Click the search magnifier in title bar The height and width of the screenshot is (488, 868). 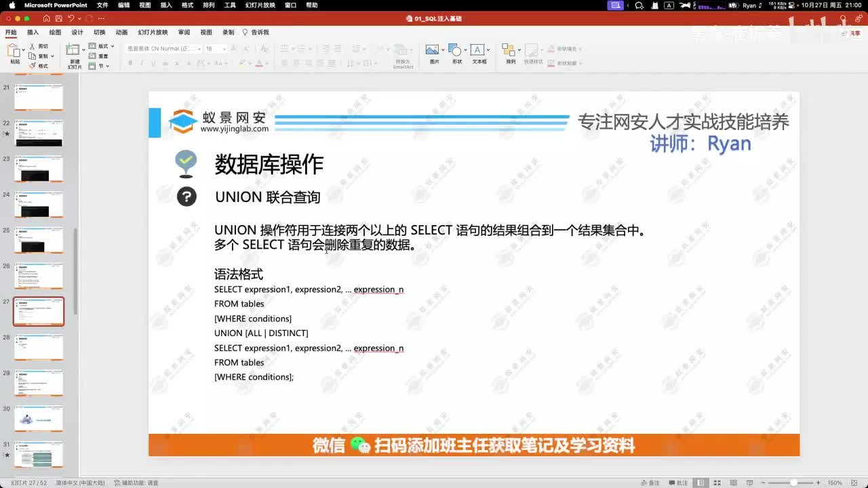pyautogui.click(x=842, y=18)
